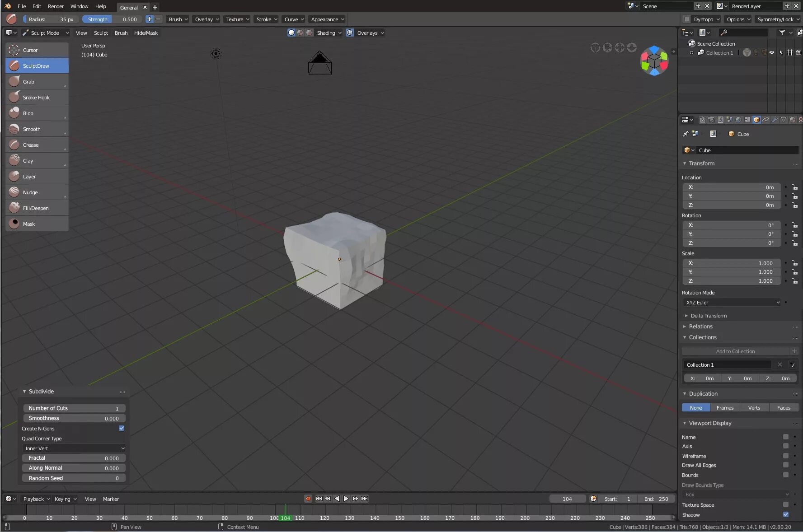Toggle Create N-Gons checkbox
The image size is (803, 532).
point(122,428)
